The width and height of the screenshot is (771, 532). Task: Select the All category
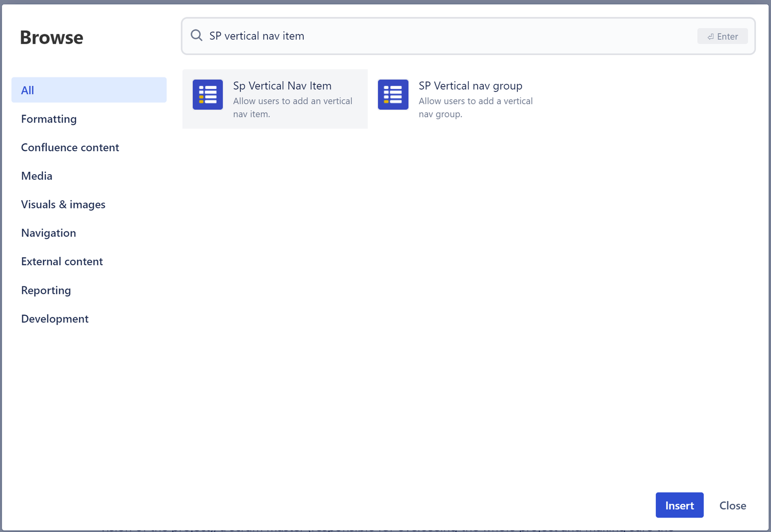[x=89, y=90]
